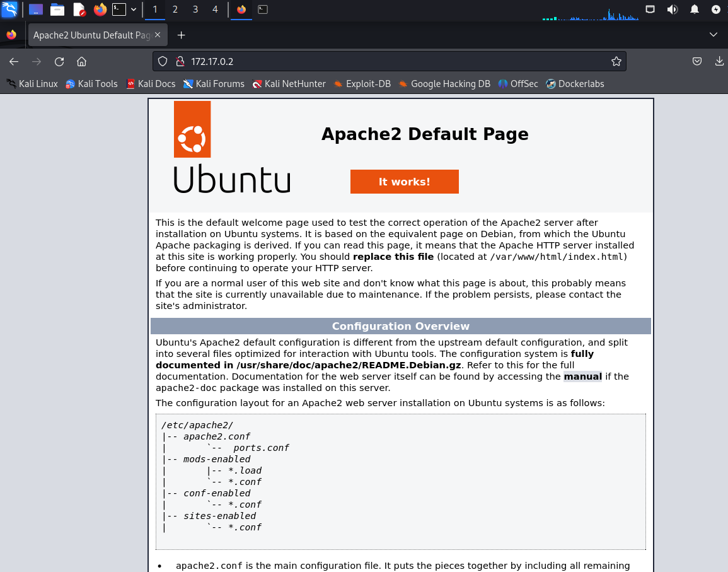Image resolution: width=728 pixels, height=572 pixels.
Task: Click the Ubuntu logo image
Action: coord(232,147)
